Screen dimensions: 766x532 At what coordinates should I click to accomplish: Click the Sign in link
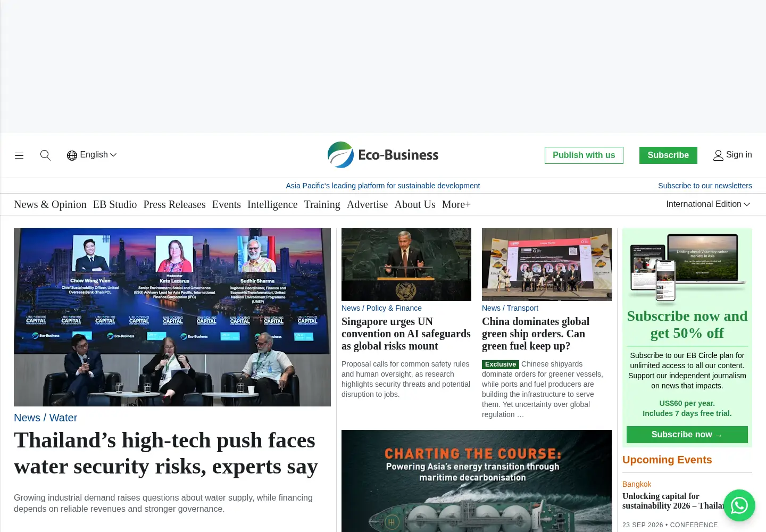click(x=739, y=155)
